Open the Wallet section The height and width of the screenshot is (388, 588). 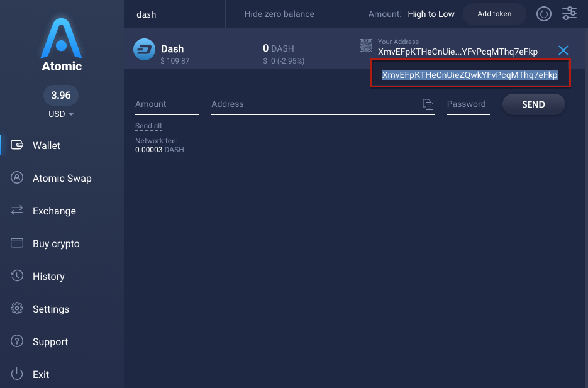[47, 145]
